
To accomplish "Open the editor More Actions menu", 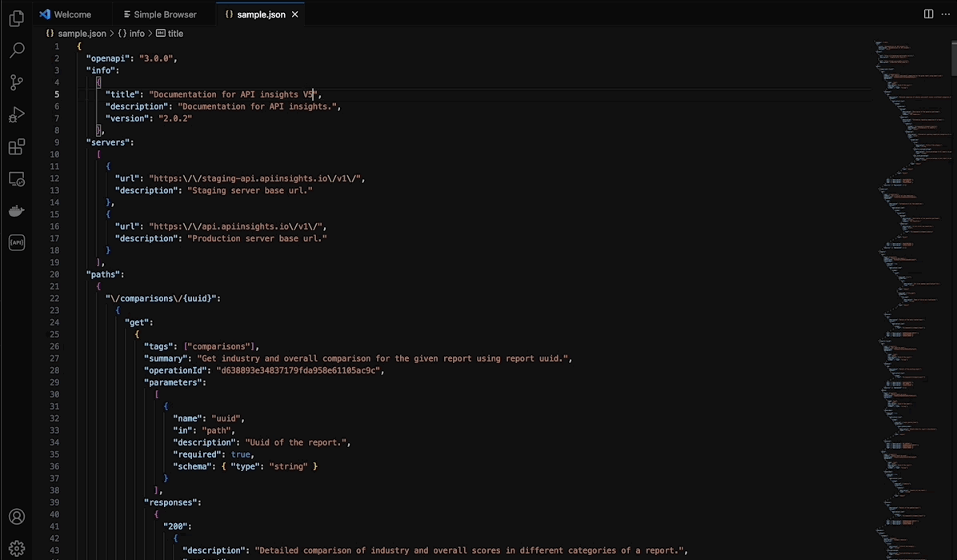I will 944,14.
